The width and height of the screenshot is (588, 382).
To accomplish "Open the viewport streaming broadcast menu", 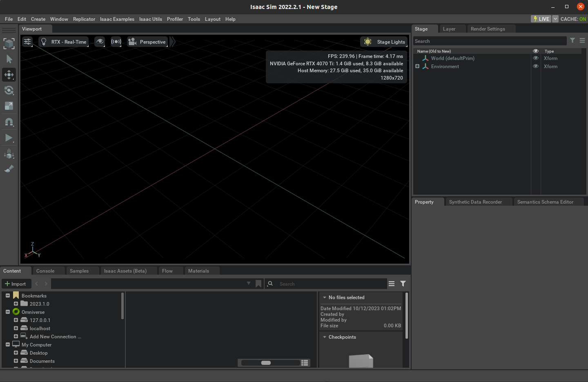I will point(116,42).
